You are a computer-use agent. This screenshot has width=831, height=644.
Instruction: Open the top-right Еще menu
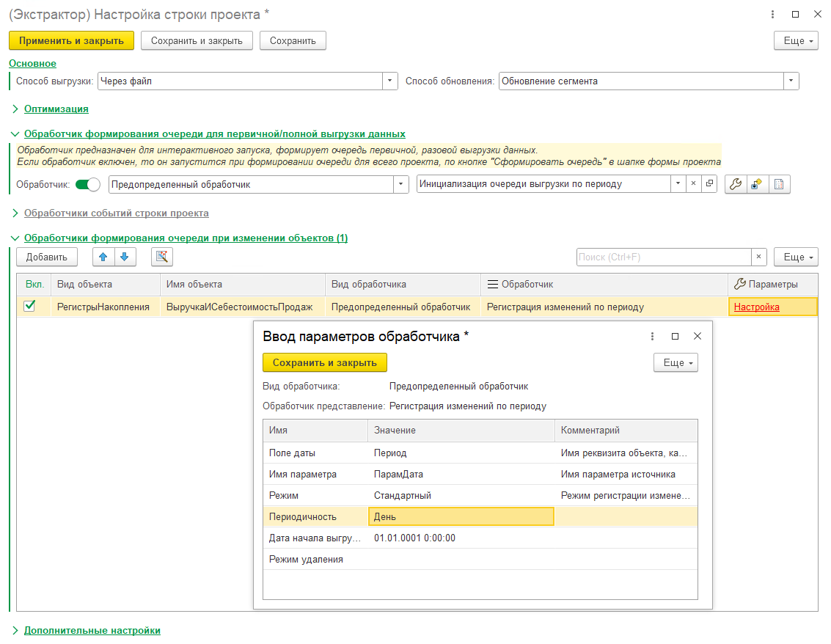pos(796,41)
